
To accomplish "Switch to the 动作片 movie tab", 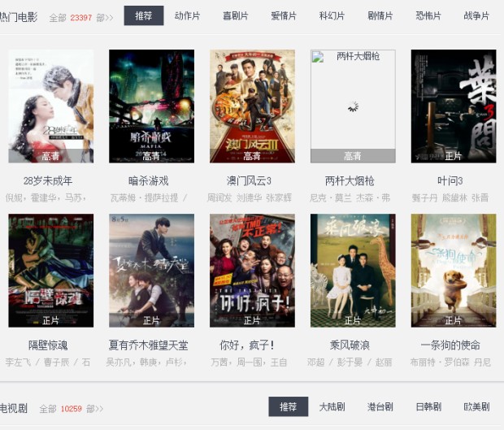I will coord(187,15).
